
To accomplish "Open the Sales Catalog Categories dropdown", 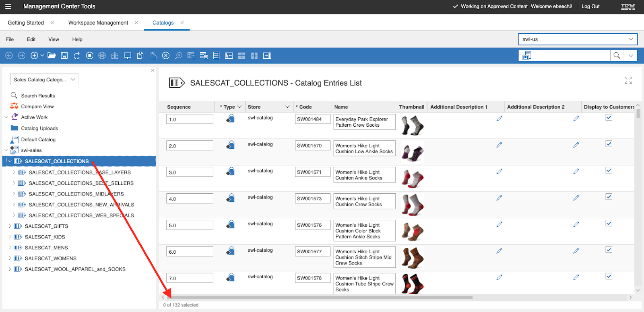I will pyautogui.click(x=44, y=80).
